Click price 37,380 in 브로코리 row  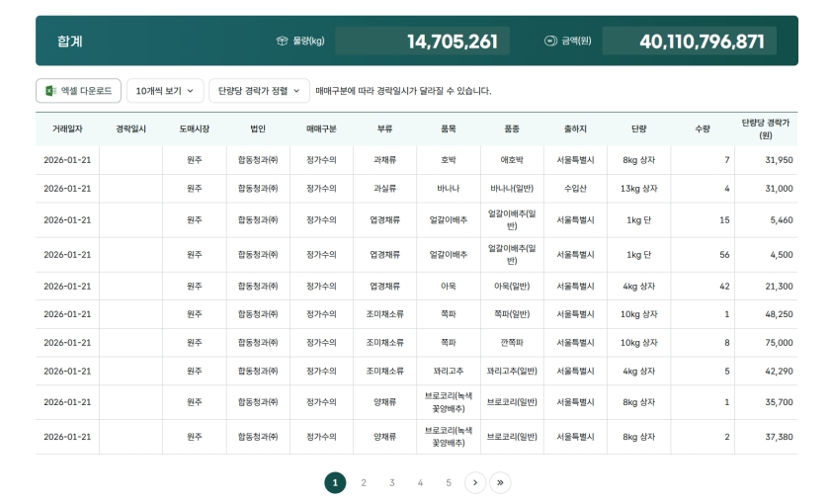(779, 437)
